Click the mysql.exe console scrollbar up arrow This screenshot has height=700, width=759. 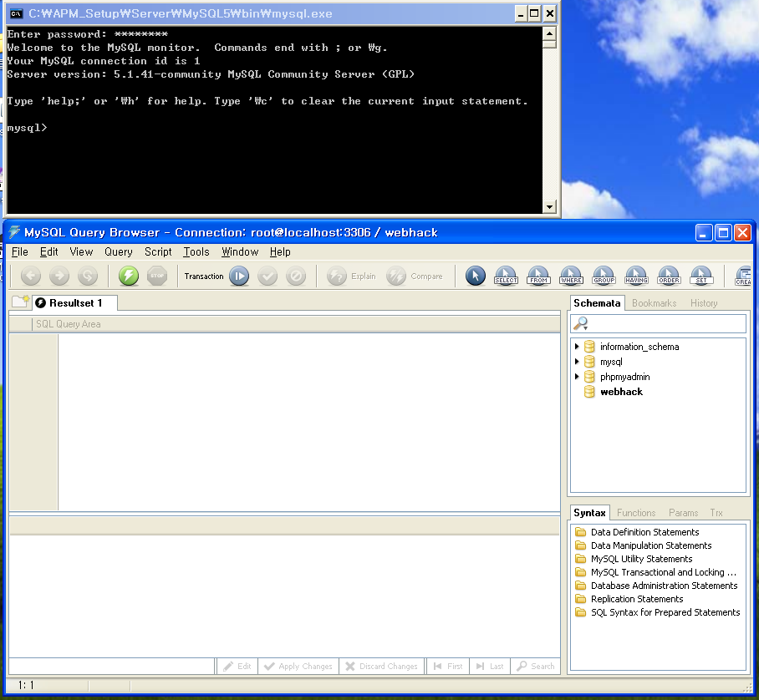pos(549,33)
